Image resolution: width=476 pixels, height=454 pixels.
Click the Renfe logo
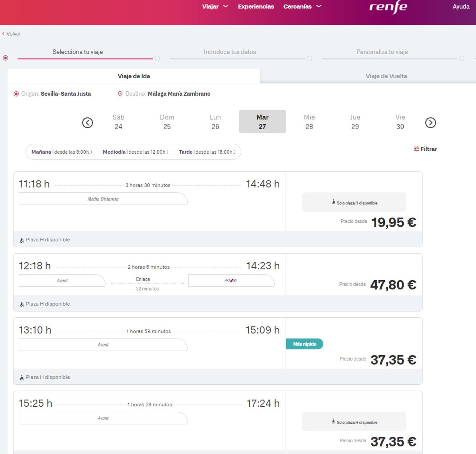pyautogui.click(x=388, y=7)
